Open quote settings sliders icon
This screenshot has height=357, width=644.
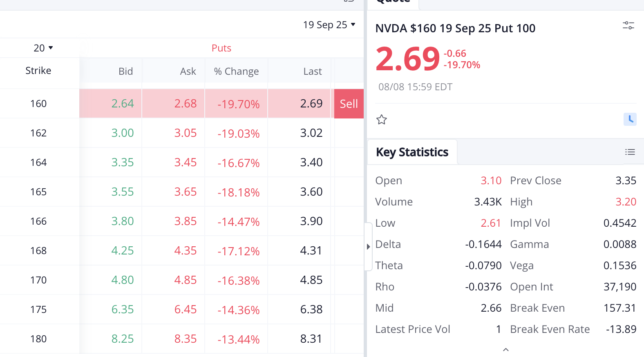(628, 26)
